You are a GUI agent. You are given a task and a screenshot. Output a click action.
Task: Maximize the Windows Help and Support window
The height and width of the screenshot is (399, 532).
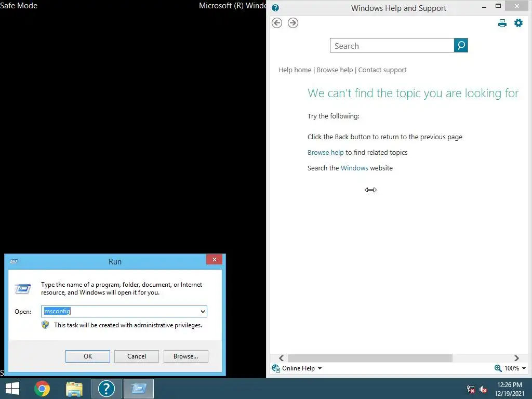(x=498, y=6)
